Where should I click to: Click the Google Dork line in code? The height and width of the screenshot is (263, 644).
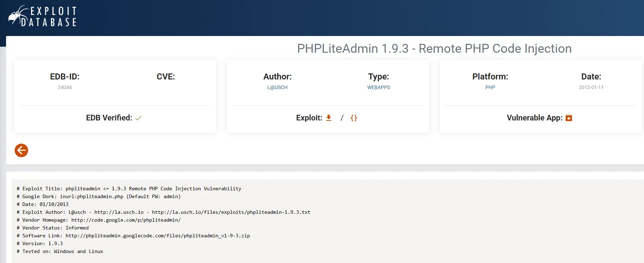(99, 196)
